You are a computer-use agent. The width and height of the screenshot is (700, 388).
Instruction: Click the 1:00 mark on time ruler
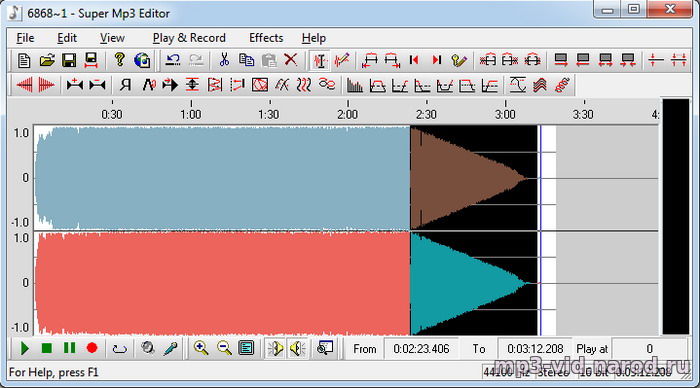[x=191, y=115]
